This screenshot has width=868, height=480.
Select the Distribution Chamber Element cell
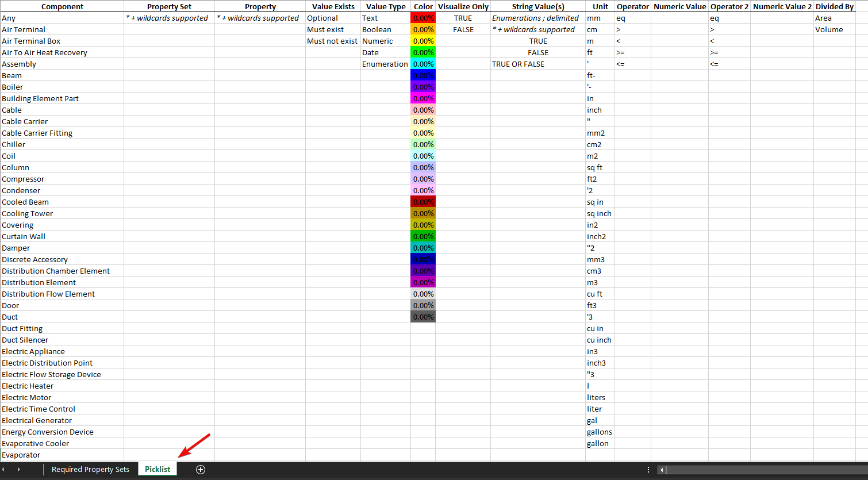point(62,271)
